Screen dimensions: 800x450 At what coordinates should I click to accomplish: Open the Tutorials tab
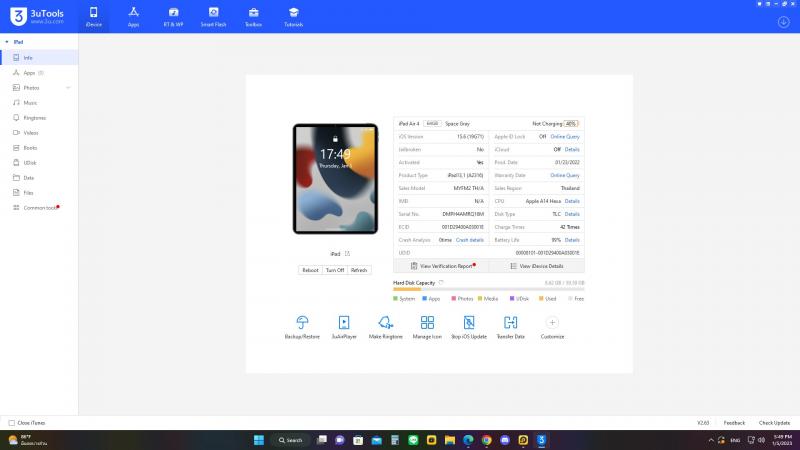pyautogui.click(x=293, y=17)
